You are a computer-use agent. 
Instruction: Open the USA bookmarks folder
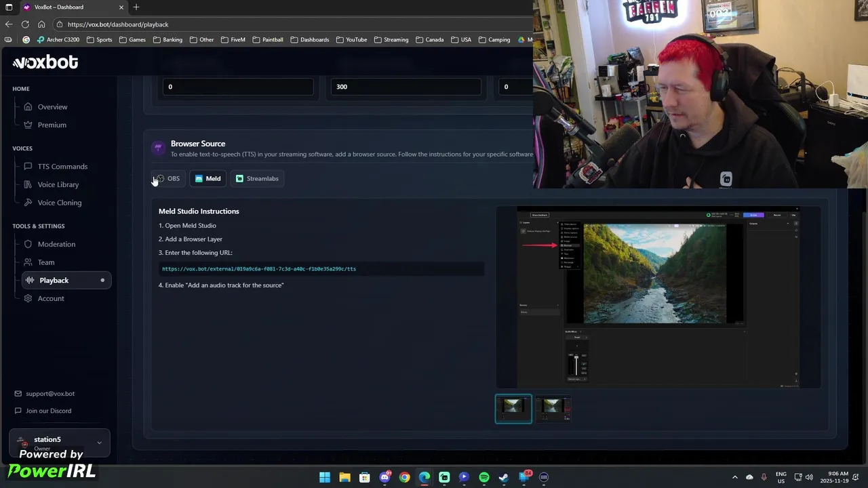[x=460, y=39]
